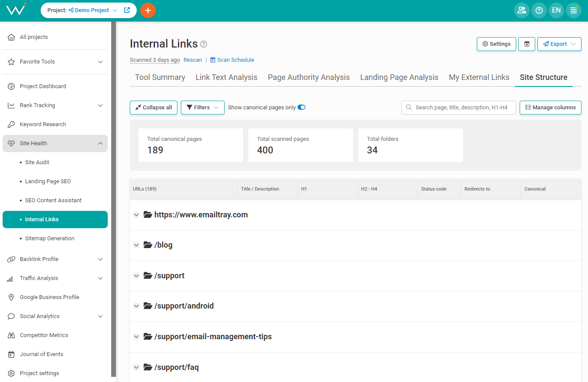Click the Project Dashboard gauge icon
This screenshot has width=588, height=382.
pos(11,86)
